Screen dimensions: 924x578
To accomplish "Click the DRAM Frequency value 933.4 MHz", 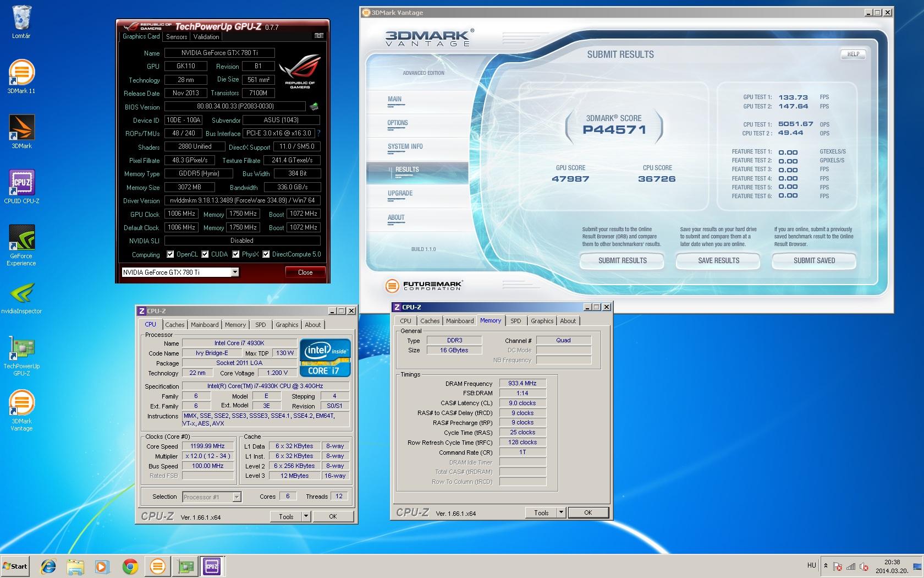I will tap(522, 383).
